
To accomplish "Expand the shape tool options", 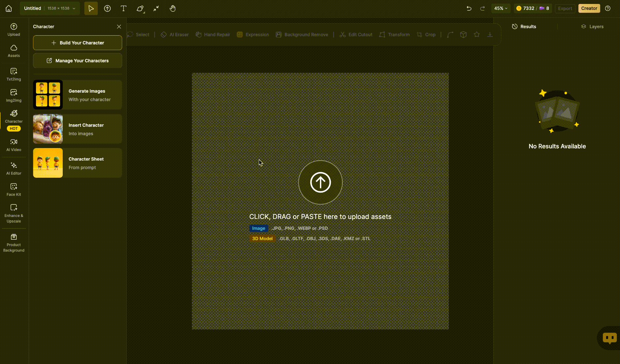I will tap(141, 9).
